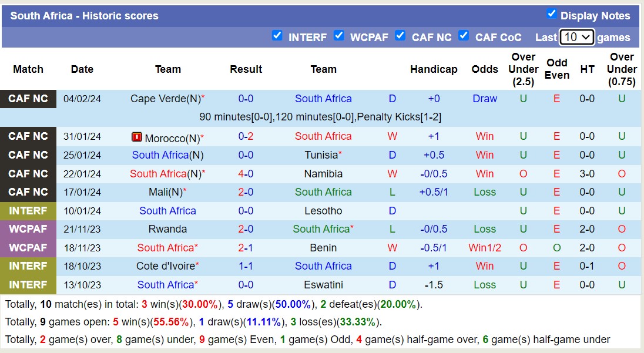The image size is (644, 353).
Task: Open the Benin team page
Action: coord(323,248)
